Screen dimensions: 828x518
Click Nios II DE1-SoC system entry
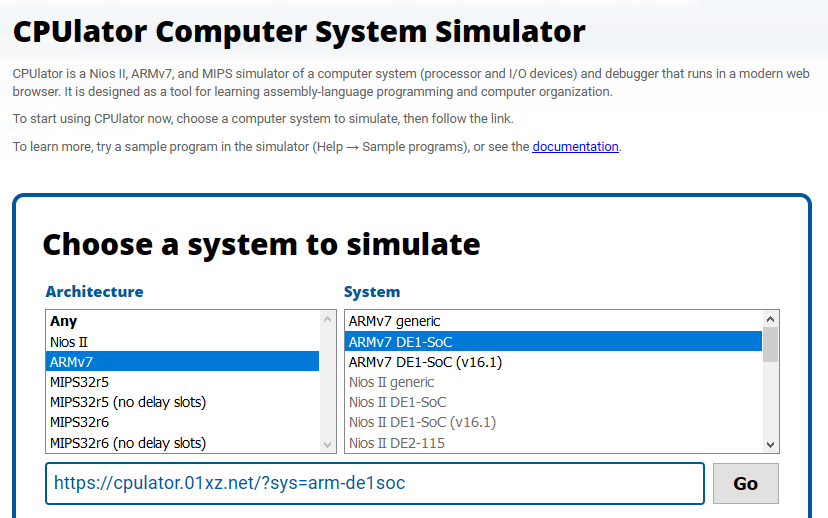[553, 402]
